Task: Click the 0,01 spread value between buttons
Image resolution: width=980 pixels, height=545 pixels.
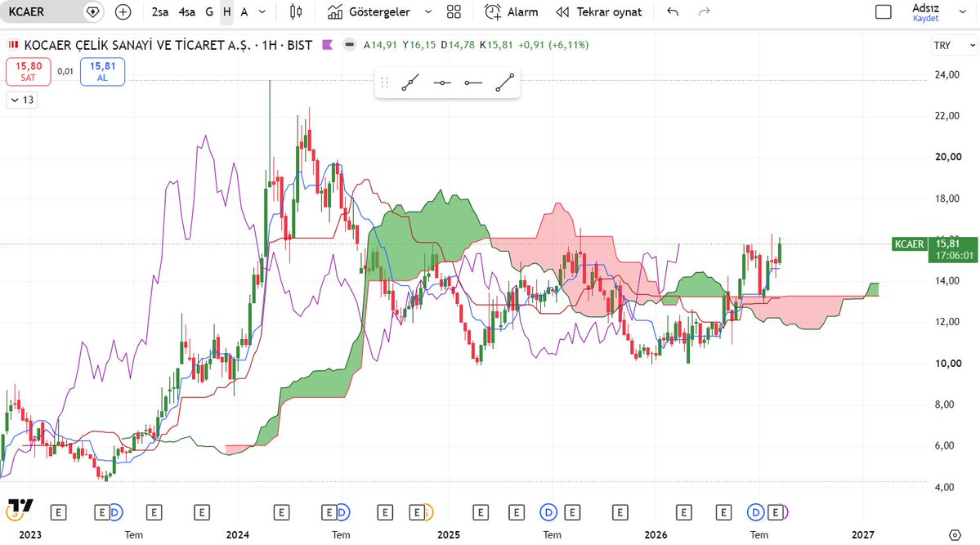Action: pyautogui.click(x=65, y=71)
